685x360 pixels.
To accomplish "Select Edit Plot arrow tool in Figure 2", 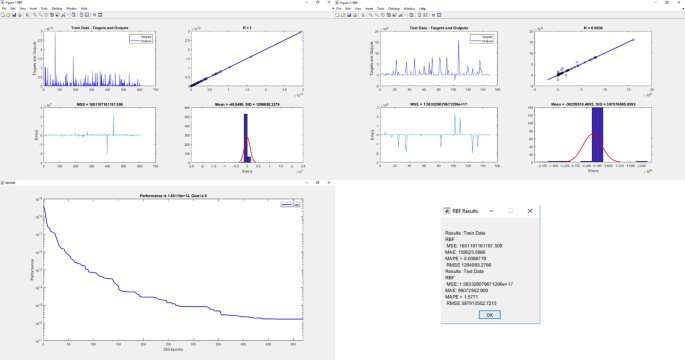I will (363, 15).
